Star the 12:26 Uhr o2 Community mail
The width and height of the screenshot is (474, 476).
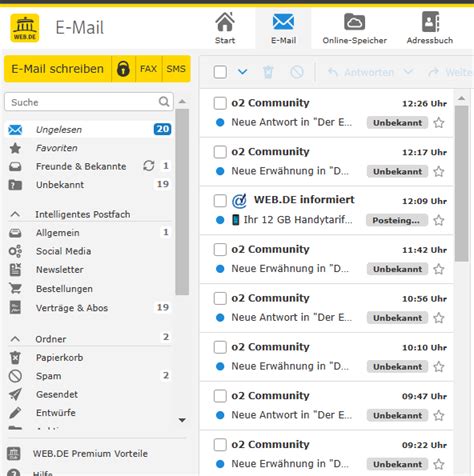[439, 123]
